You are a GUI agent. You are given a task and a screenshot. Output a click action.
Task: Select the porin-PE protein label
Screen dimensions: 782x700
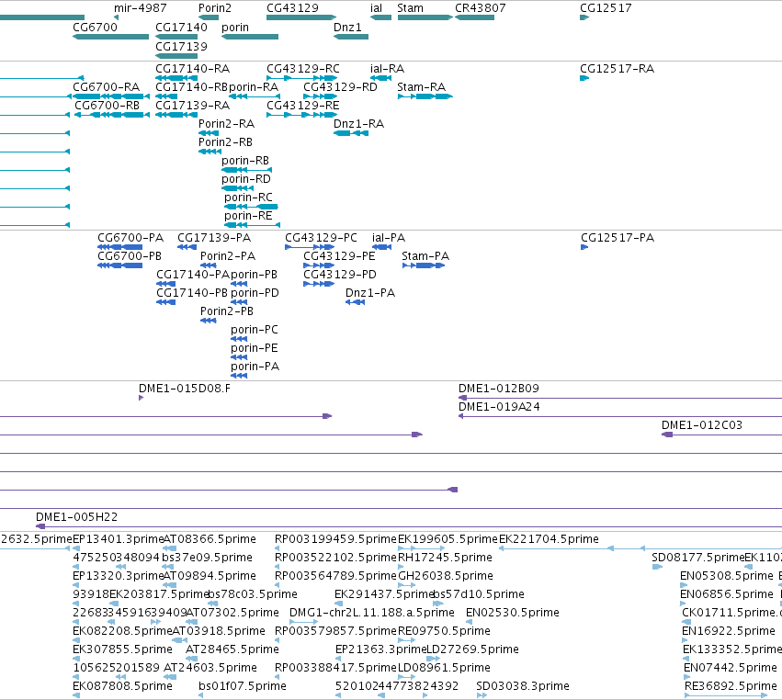(x=255, y=348)
